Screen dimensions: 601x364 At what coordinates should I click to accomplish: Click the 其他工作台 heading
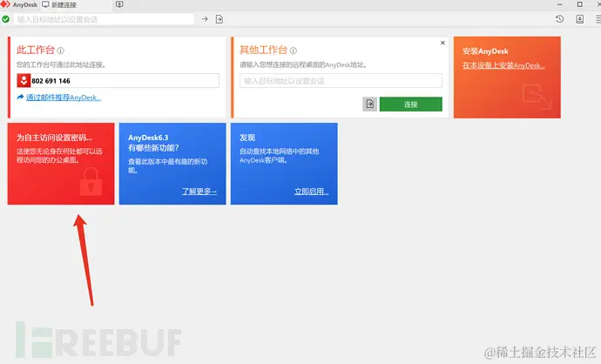[x=263, y=50]
